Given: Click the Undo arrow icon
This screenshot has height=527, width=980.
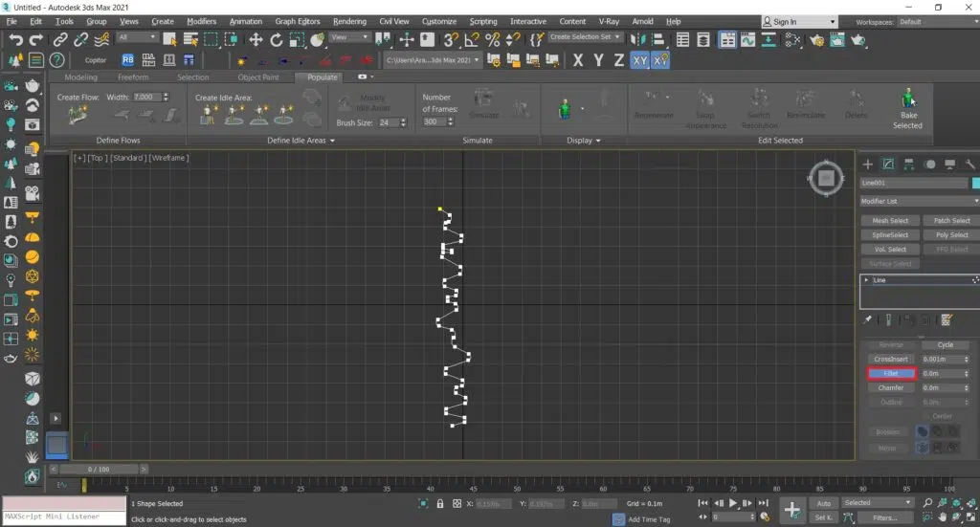Looking at the screenshot, I should coord(14,39).
